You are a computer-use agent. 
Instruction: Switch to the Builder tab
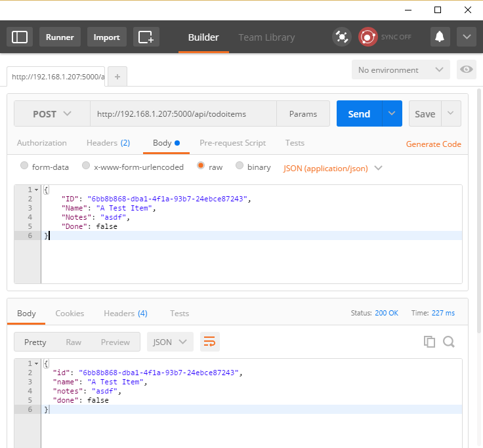203,37
